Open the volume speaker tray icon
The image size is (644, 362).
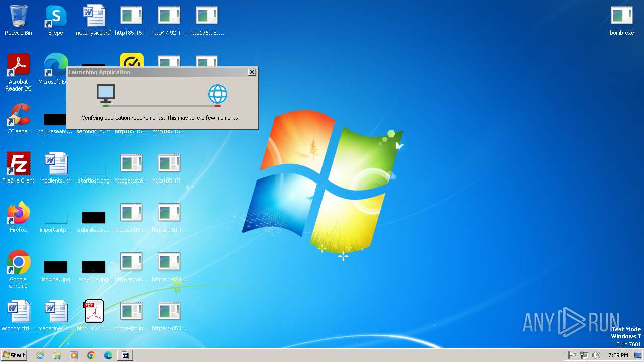pos(596,355)
